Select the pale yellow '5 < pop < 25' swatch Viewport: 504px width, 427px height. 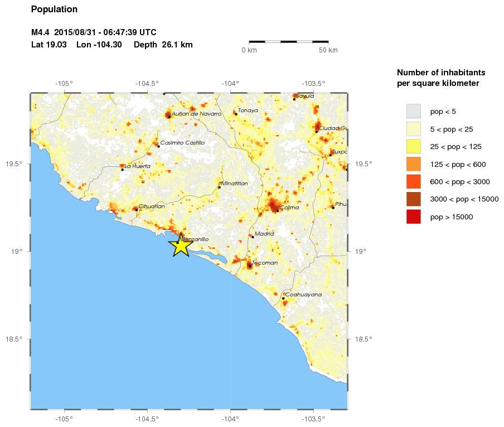(413, 129)
